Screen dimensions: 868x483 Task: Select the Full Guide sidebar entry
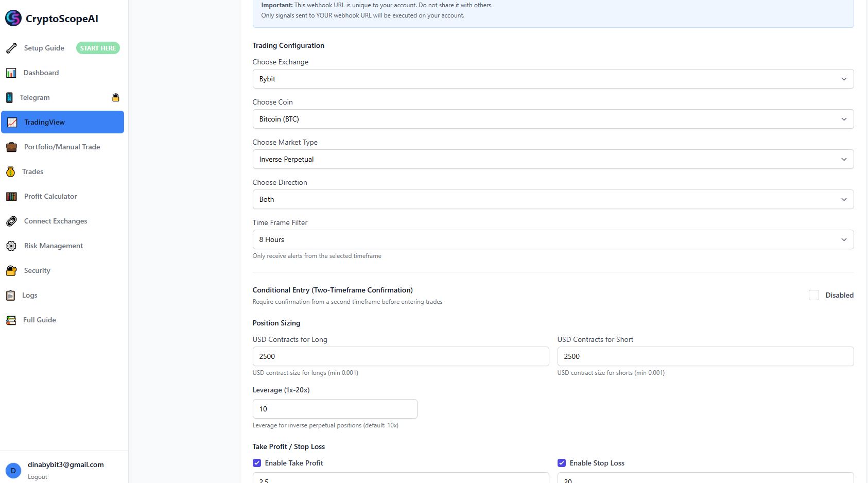(x=40, y=320)
